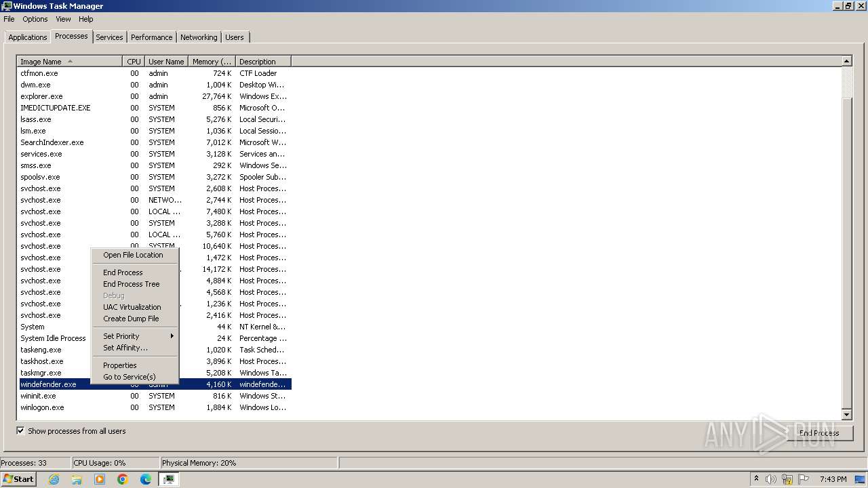Open File Explorer taskbar icon
This screenshot has width=868, height=488.
pos(77,479)
